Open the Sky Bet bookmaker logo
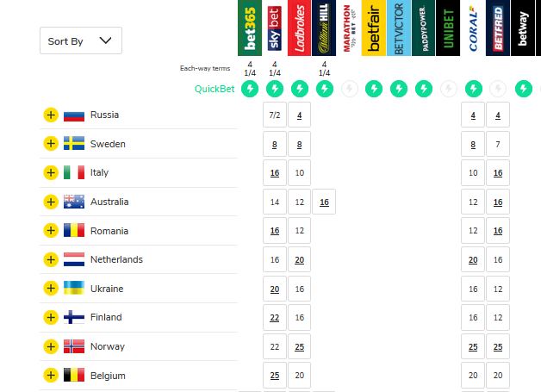 point(274,28)
